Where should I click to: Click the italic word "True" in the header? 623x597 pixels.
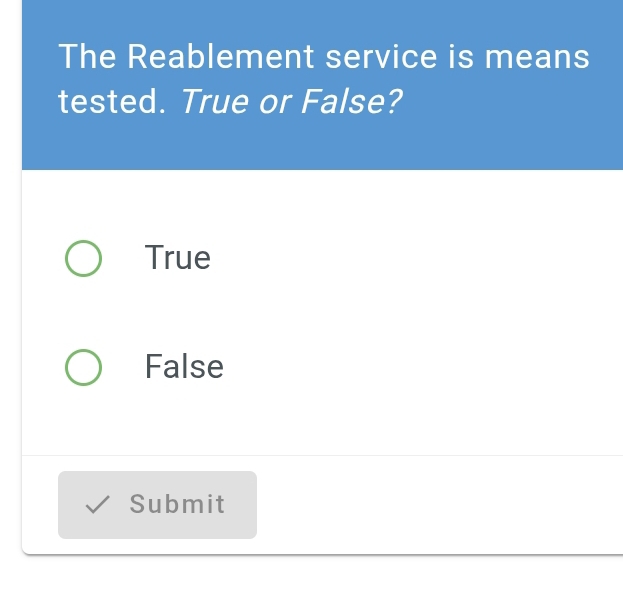[214, 102]
